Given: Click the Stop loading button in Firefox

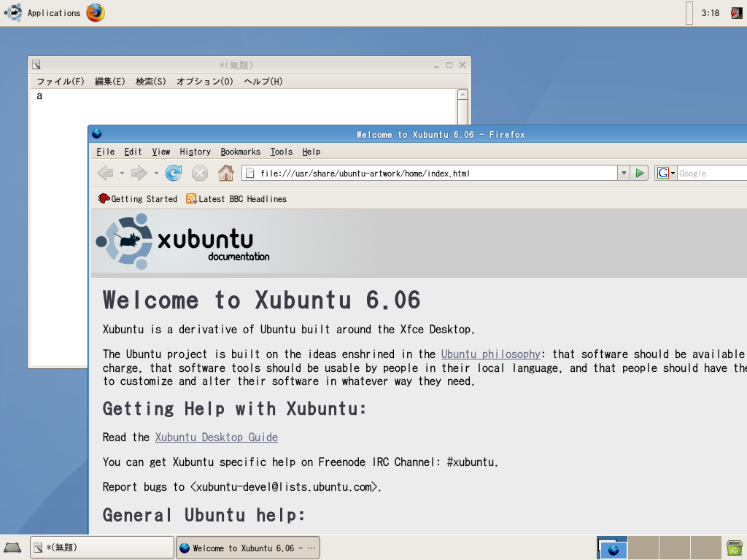Looking at the screenshot, I should pos(200,173).
